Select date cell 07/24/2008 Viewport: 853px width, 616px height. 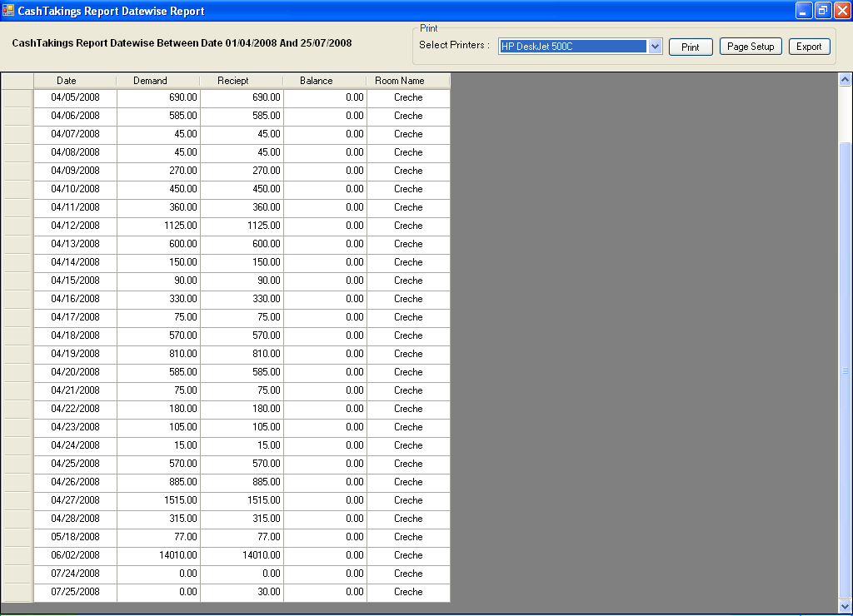point(75,574)
